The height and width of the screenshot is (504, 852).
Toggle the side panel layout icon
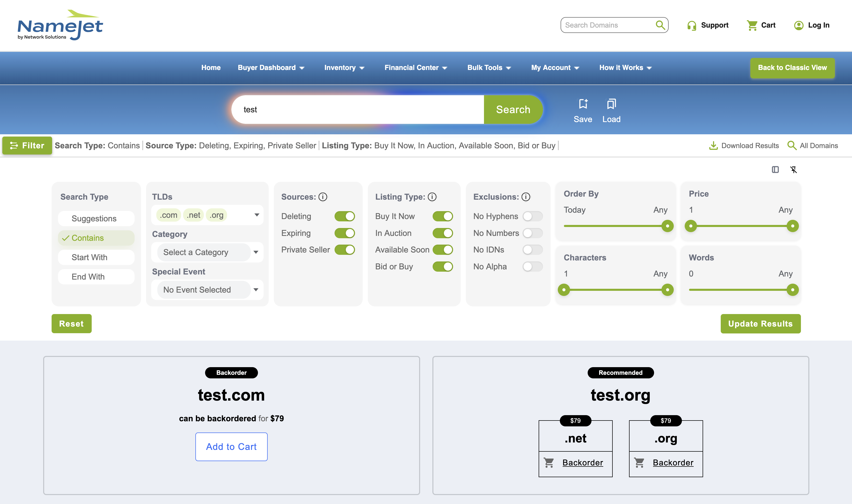(x=775, y=170)
